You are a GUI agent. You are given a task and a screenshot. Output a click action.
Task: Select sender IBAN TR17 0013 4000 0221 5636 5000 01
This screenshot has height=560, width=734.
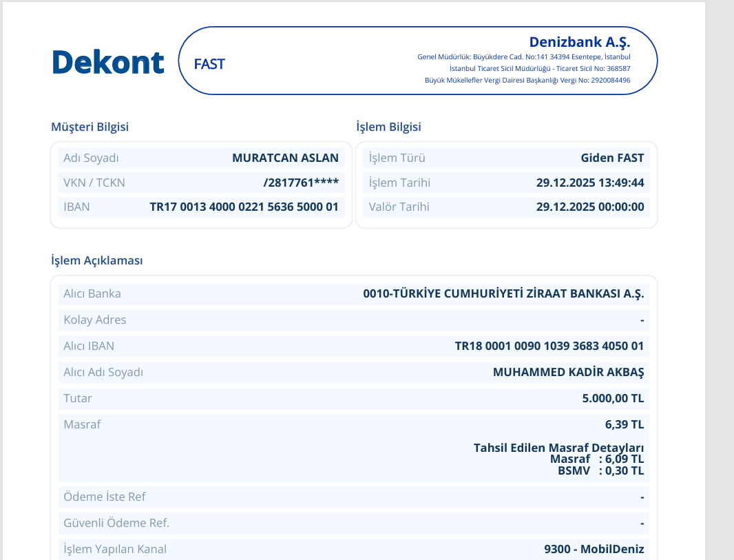[x=244, y=207]
